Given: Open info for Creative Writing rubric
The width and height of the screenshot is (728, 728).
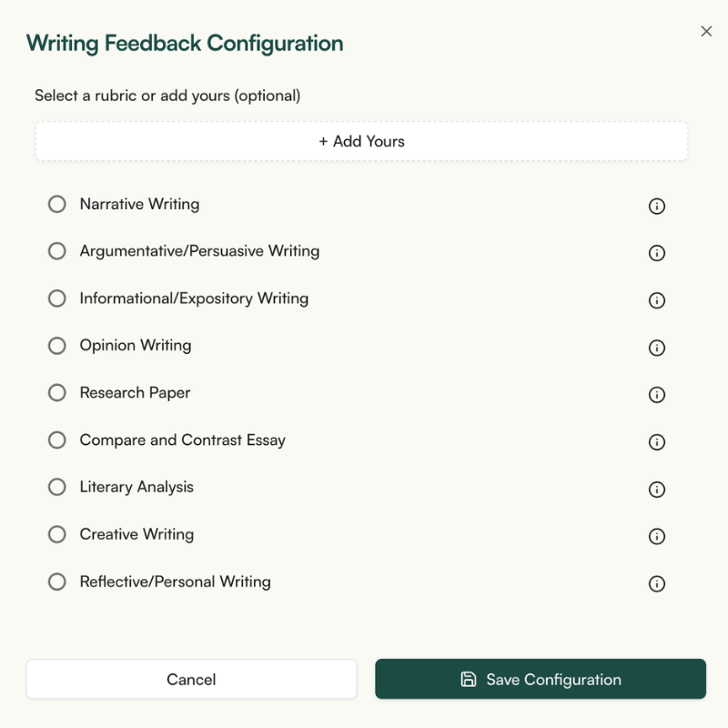Looking at the screenshot, I should pyautogui.click(x=657, y=536).
